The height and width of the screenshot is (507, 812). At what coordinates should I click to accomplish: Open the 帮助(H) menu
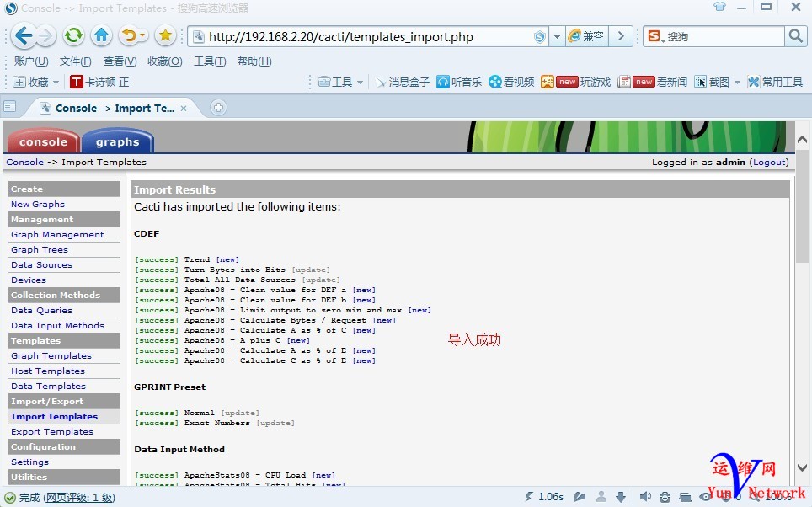tap(254, 61)
